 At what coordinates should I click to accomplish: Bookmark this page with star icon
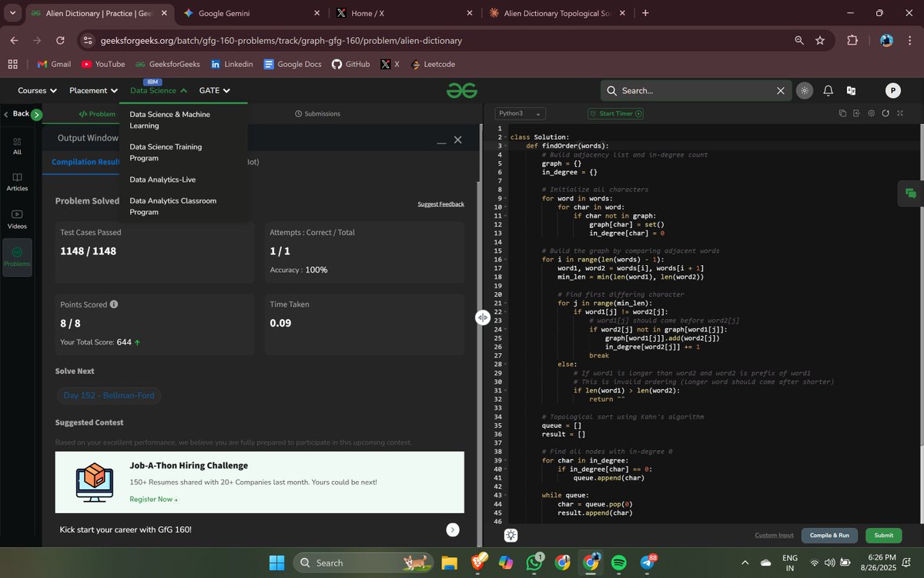(x=820, y=40)
